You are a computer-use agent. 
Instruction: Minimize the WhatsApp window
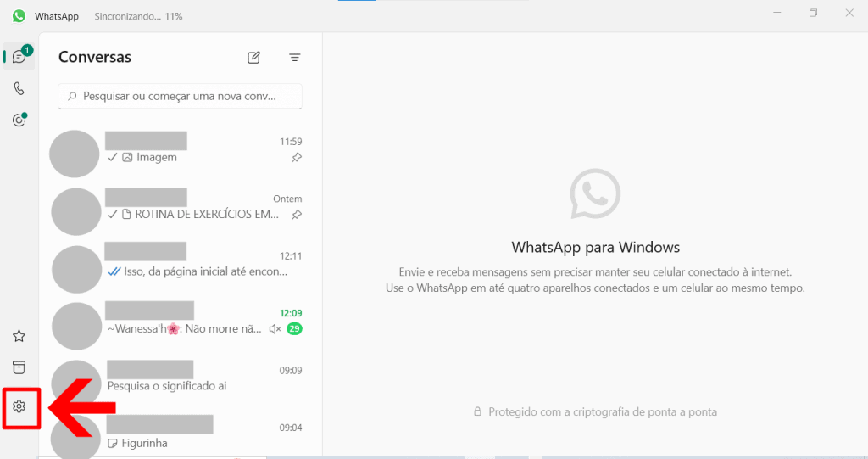[x=777, y=13]
